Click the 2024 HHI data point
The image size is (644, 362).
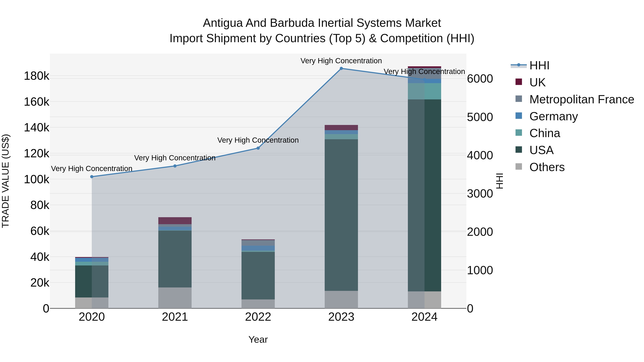click(425, 79)
